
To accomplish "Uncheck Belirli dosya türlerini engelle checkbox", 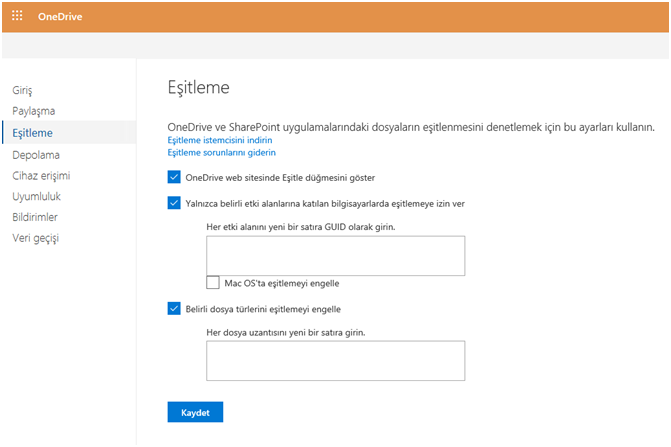I will click(174, 308).
